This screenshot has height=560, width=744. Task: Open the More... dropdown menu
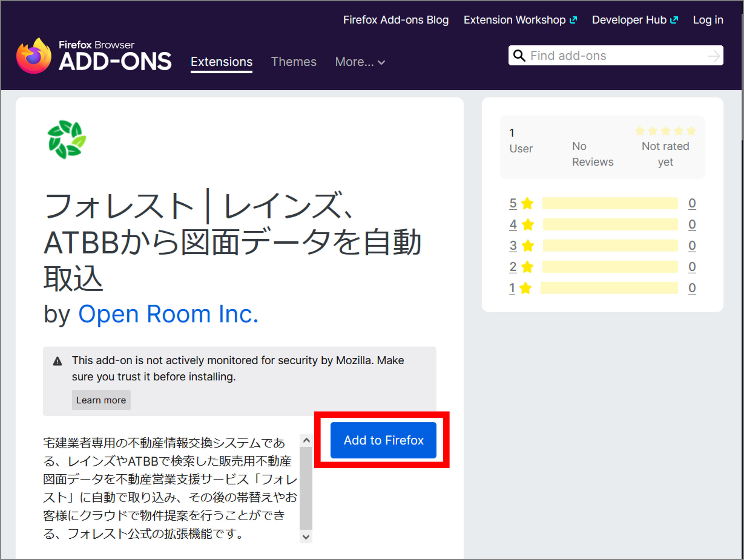tap(360, 62)
